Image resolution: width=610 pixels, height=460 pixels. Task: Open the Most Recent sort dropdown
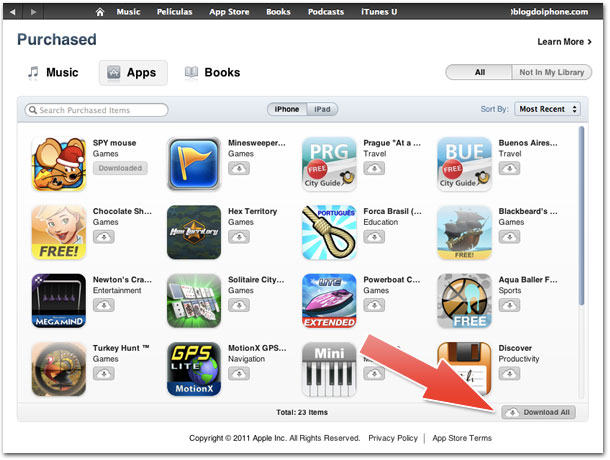point(547,109)
